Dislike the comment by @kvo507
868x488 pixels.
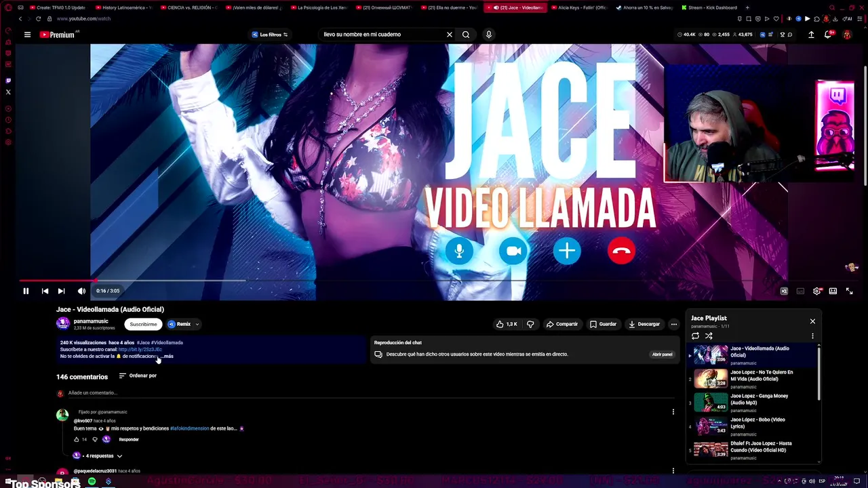click(94, 439)
